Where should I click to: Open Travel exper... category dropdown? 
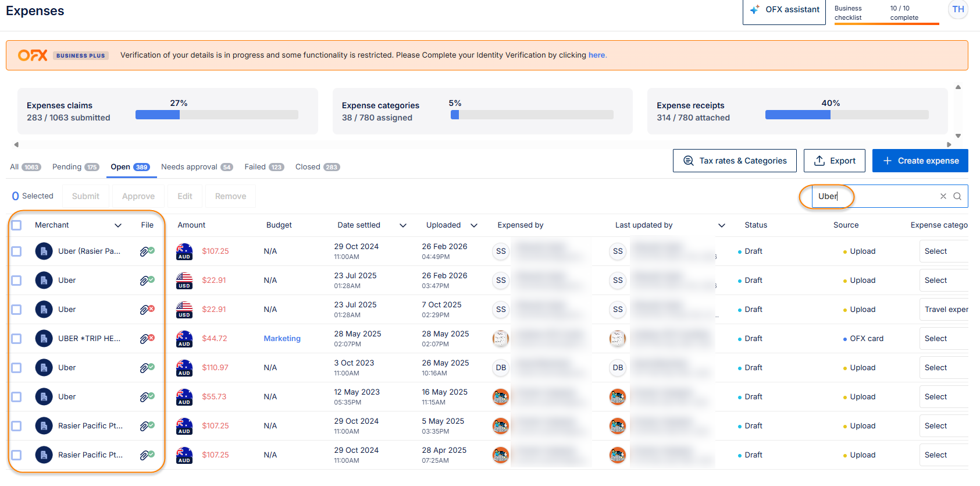944,310
